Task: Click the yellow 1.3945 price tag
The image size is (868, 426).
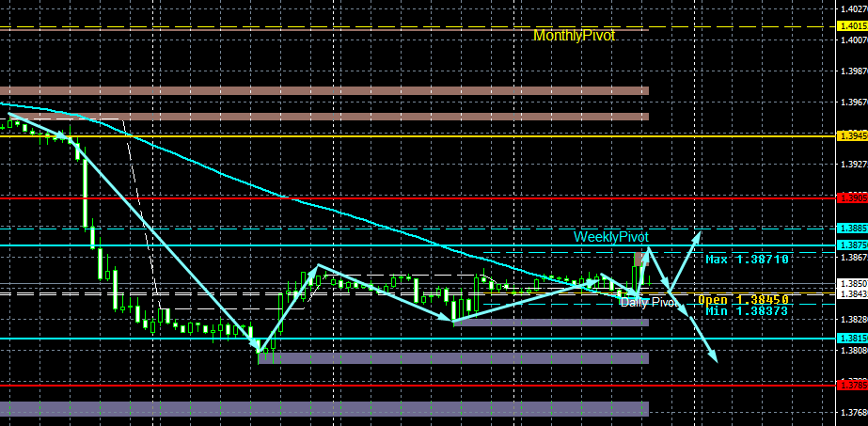Action: point(853,135)
